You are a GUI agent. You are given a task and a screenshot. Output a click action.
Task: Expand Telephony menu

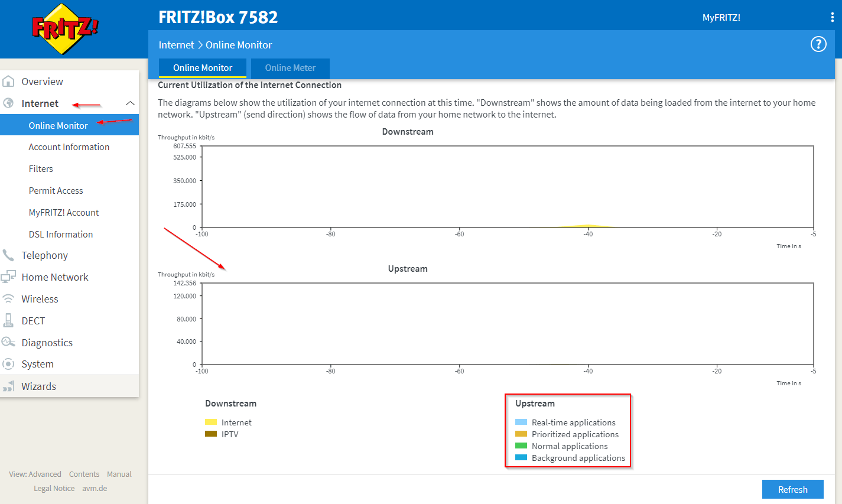click(45, 255)
